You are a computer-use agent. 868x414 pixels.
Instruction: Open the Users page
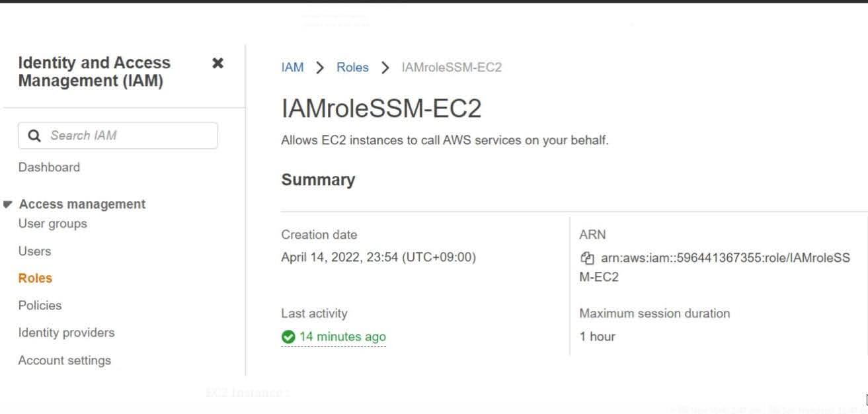(x=34, y=251)
